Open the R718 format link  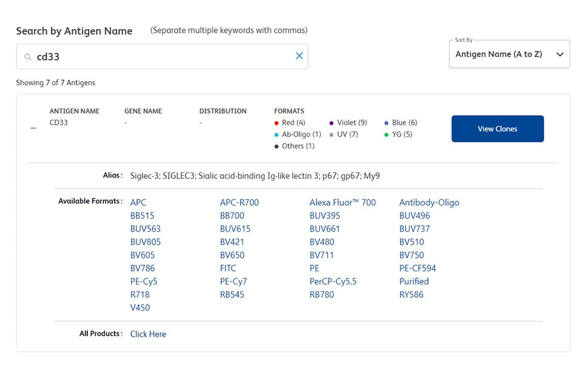click(139, 295)
